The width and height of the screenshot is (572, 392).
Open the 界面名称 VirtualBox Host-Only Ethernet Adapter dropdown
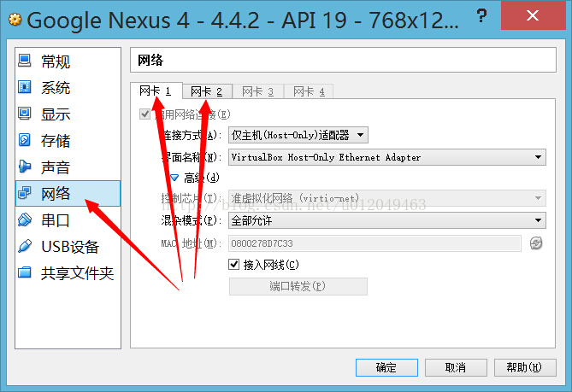(x=387, y=157)
